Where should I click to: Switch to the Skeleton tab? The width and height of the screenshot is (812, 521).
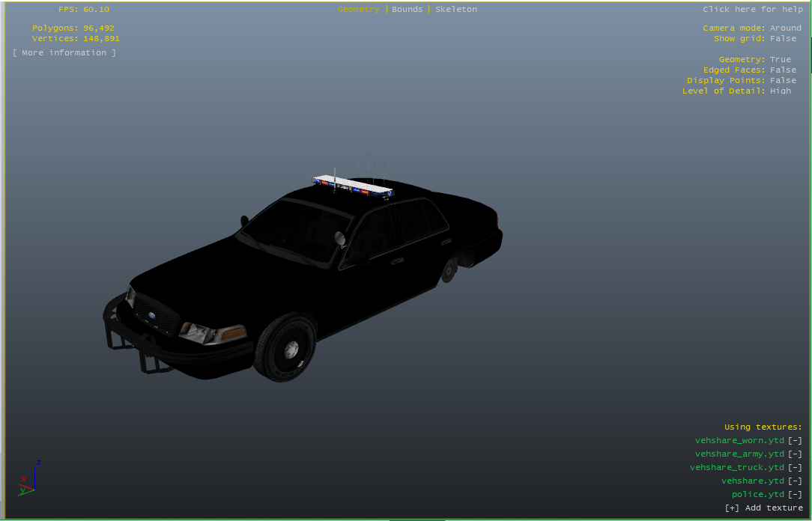point(455,10)
